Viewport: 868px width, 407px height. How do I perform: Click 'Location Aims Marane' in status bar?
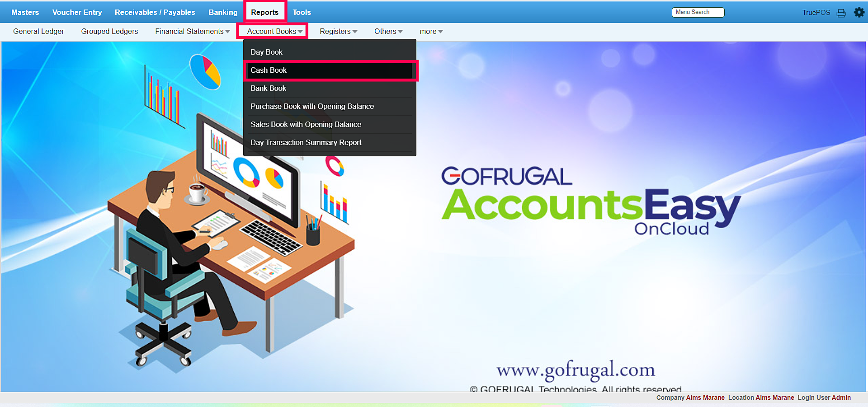(761, 398)
